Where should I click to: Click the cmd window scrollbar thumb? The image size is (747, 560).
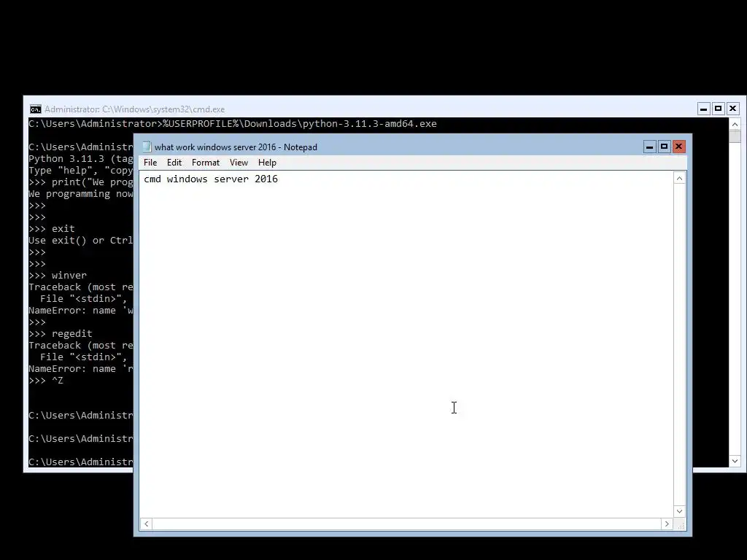tap(735, 136)
